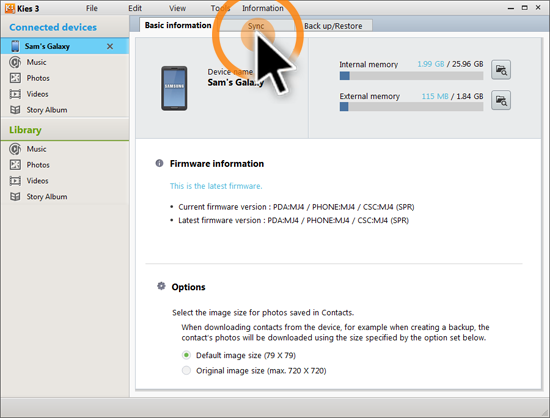Click the Latest firmware version line
Screen dimensions: 550x418
pyautogui.click(x=293, y=220)
